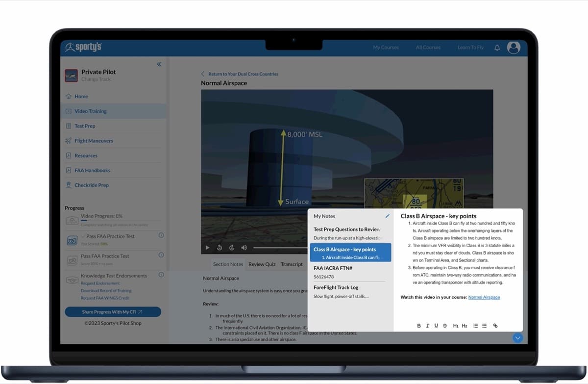Select ForeFlight Track Log note
This screenshot has width=588, height=384.
click(x=350, y=291)
